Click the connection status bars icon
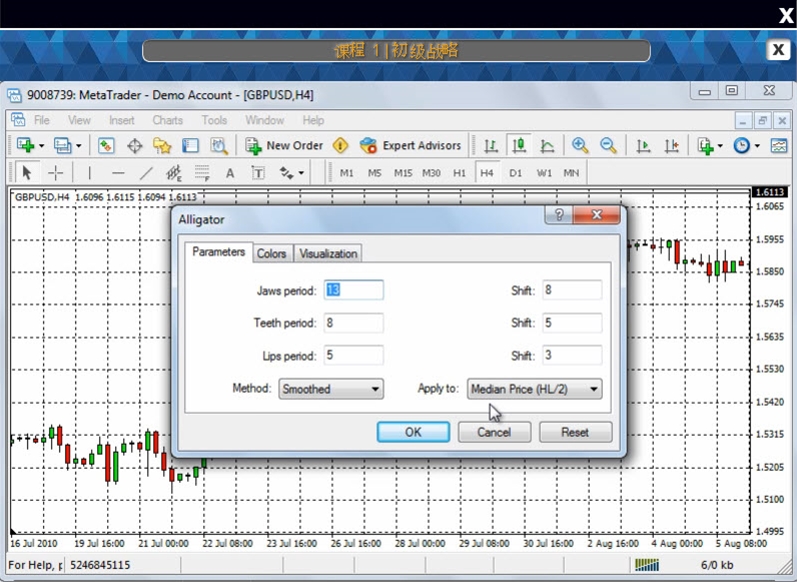The height and width of the screenshot is (582, 797). point(647,564)
